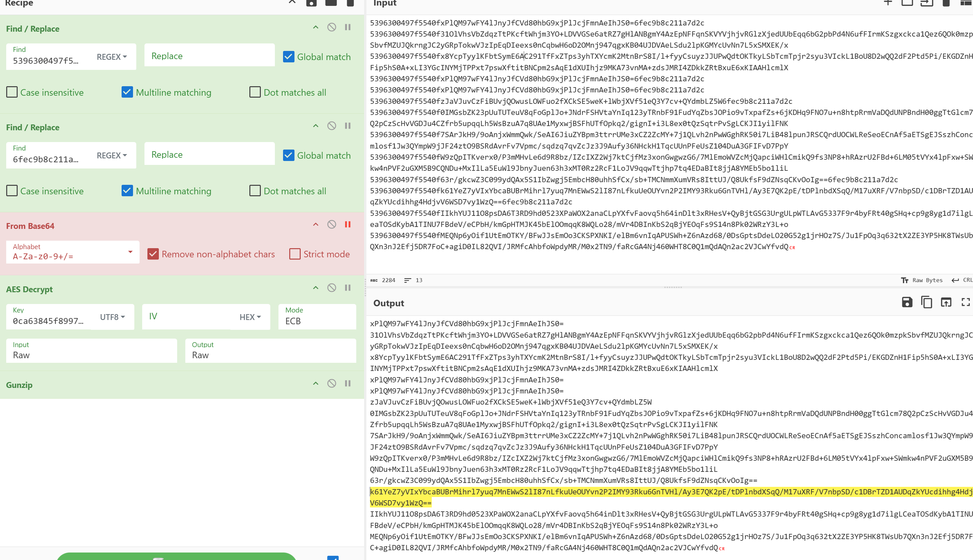
Task: Enable Dot matches all in second Find / Replace
Action: [x=255, y=191]
